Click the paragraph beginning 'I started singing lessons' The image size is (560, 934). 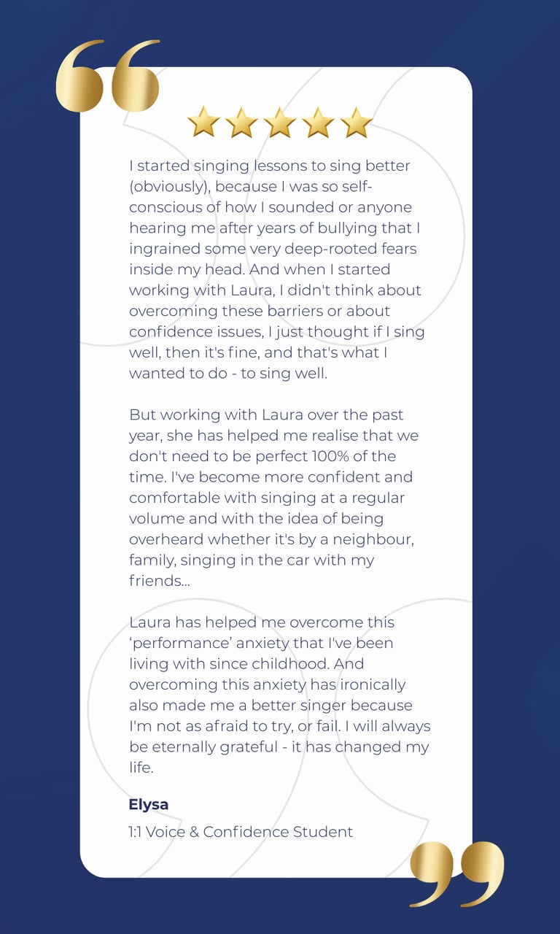(x=277, y=269)
